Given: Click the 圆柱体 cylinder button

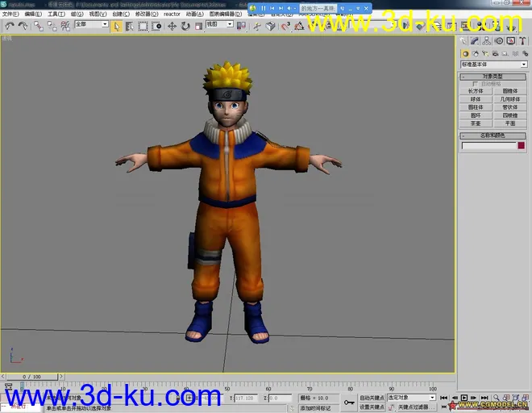Looking at the screenshot, I should 476,107.
